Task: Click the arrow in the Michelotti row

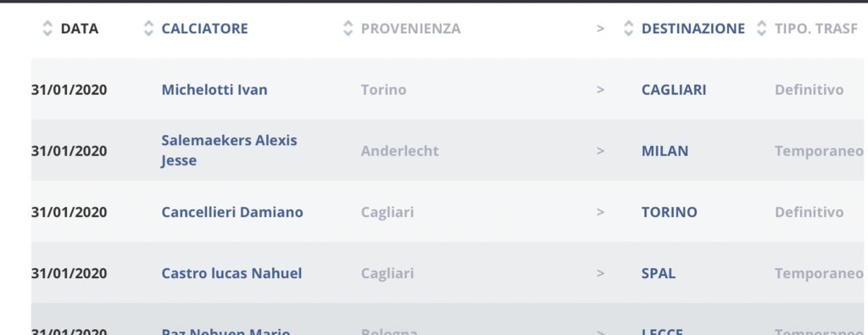Action: coord(600,90)
